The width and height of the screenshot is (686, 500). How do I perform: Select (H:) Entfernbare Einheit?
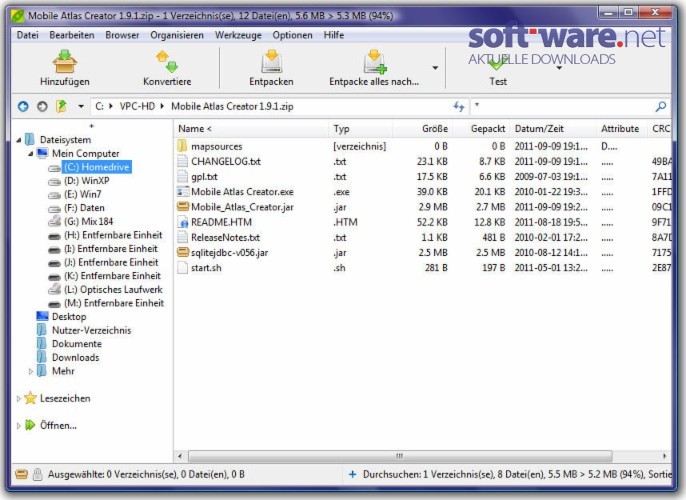[113, 235]
